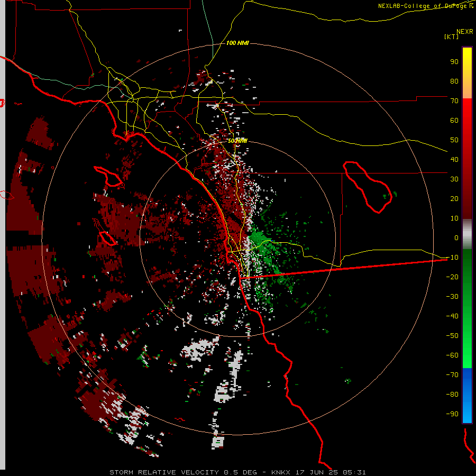Click the -80 value on the velocity scale

click(452, 395)
